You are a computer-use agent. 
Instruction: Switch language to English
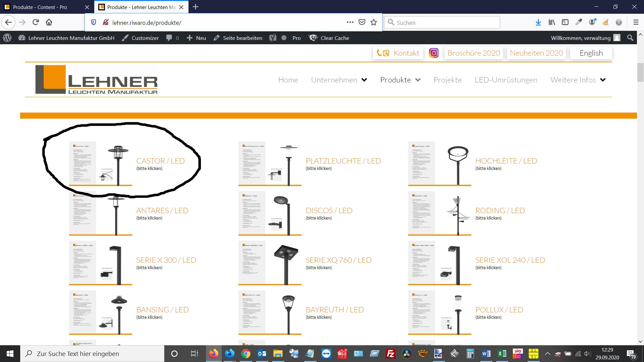click(591, 53)
